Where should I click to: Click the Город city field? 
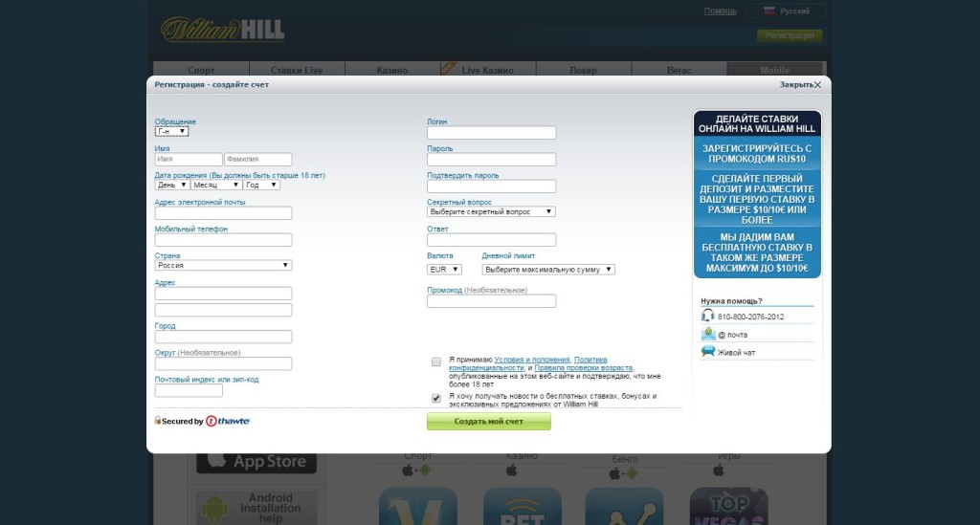tap(223, 337)
